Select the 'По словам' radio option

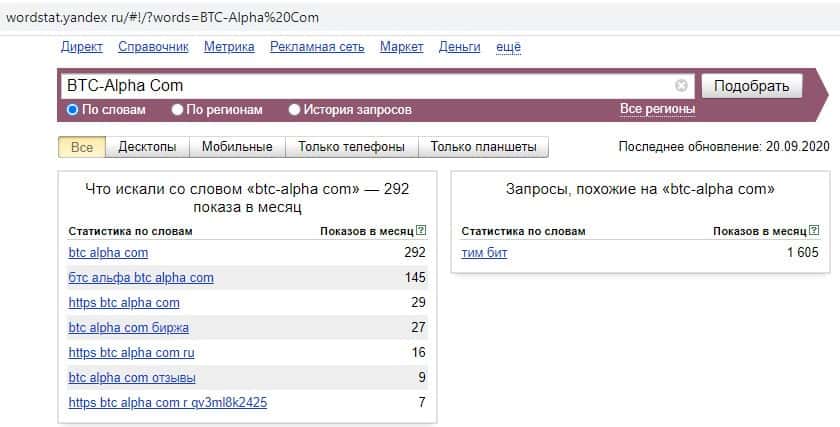(72, 110)
